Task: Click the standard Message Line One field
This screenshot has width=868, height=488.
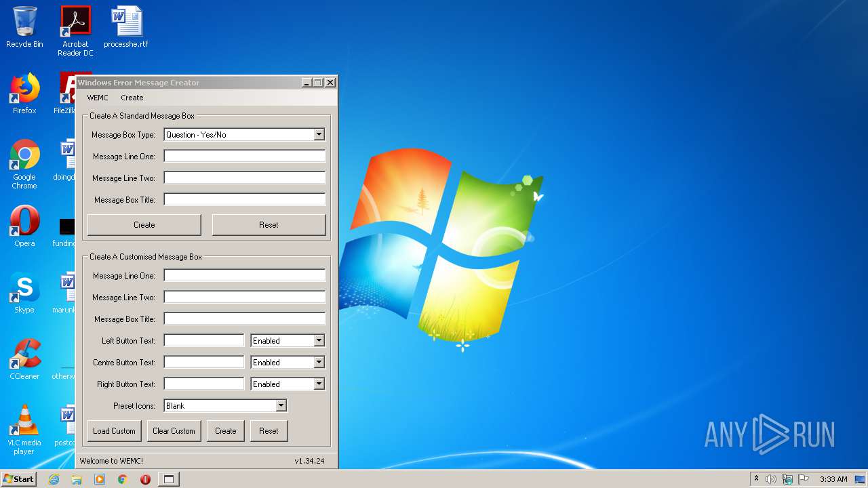Action: (x=245, y=157)
